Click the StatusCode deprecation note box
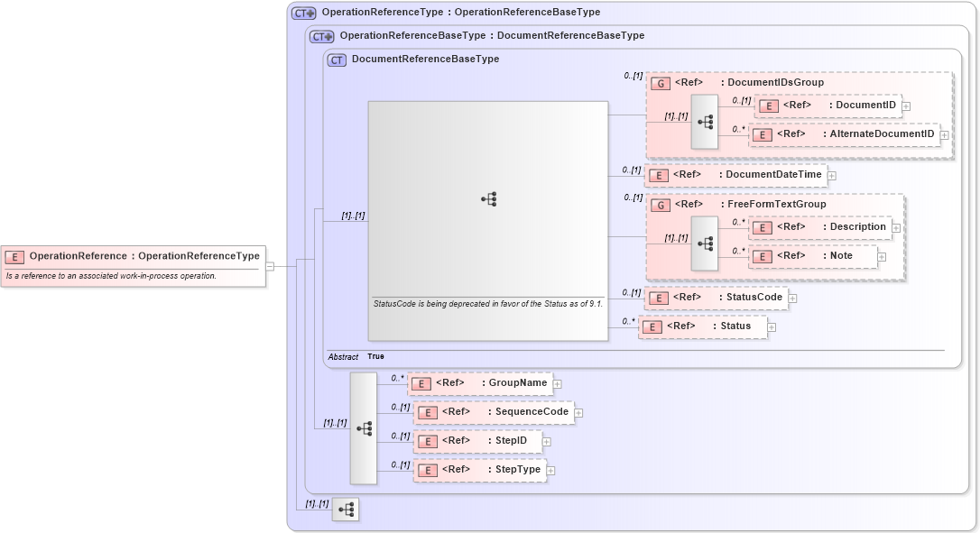The width and height of the screenshot is (980, 533). [x=488, y=306]
